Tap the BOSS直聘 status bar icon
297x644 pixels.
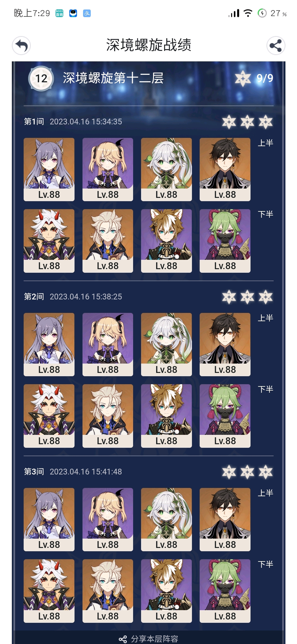[59, 13]
